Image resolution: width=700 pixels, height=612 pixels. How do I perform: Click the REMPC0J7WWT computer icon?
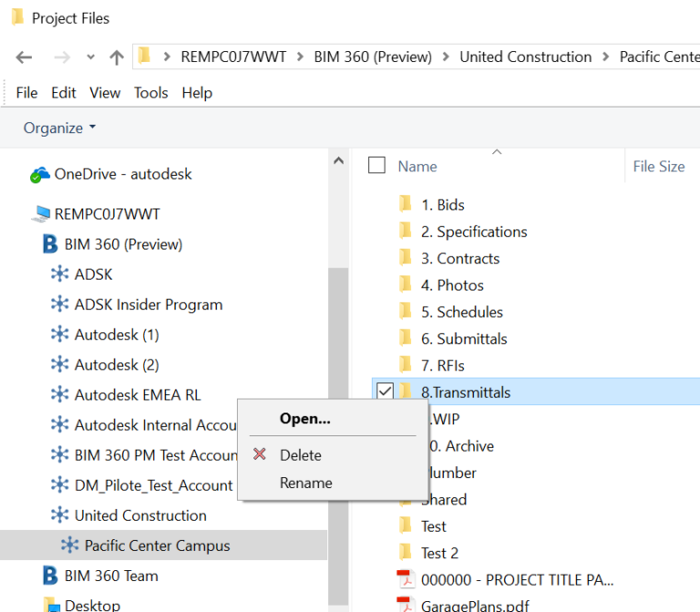[40, 215]
